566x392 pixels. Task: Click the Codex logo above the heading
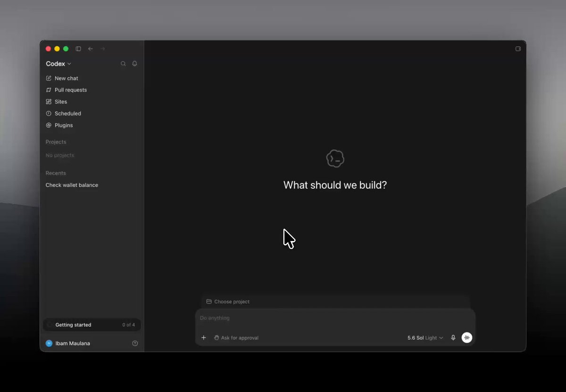[x=335, y=159]
